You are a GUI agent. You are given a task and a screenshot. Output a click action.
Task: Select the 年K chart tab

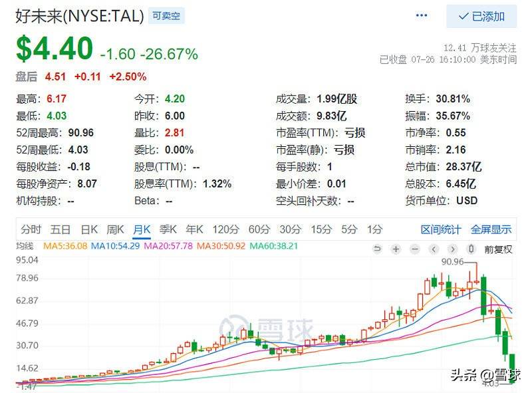click(194, 229)
